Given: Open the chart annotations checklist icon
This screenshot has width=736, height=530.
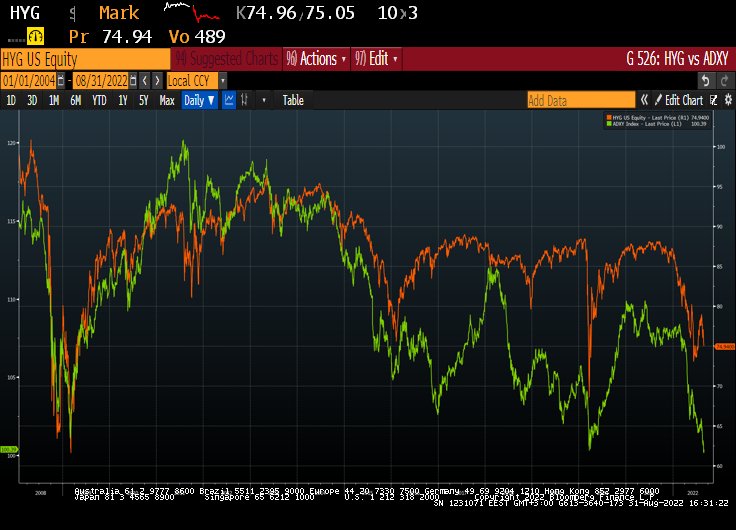Looking at the screenshot, I should point(714,100).
